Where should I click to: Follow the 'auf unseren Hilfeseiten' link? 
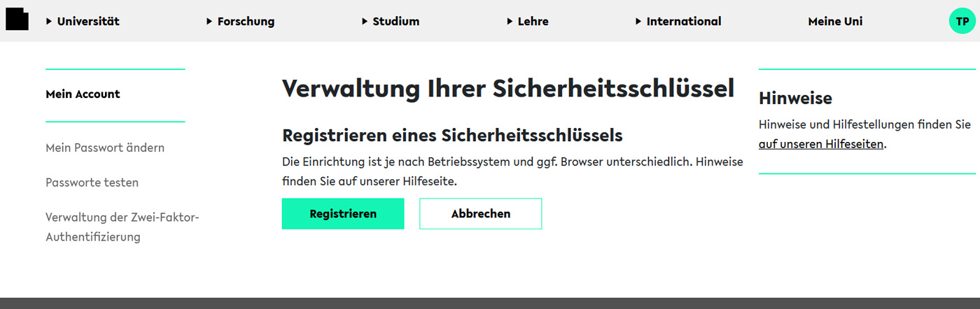tap(821, 145)
